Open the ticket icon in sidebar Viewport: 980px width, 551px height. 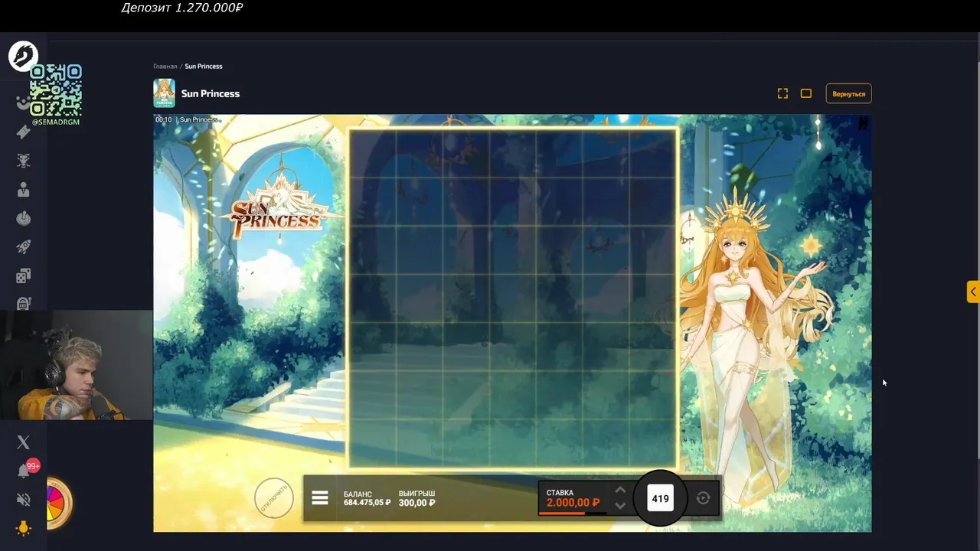point(23,132)
